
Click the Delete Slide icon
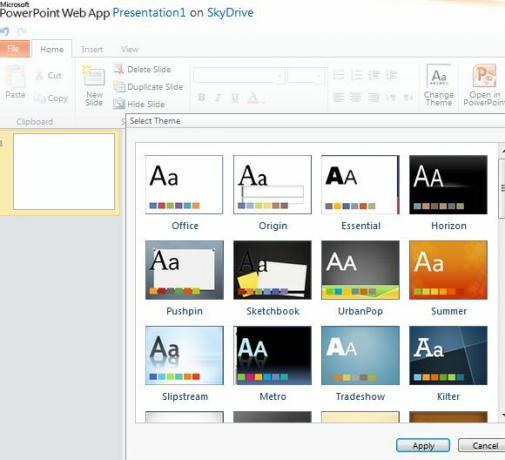[119, 69]
